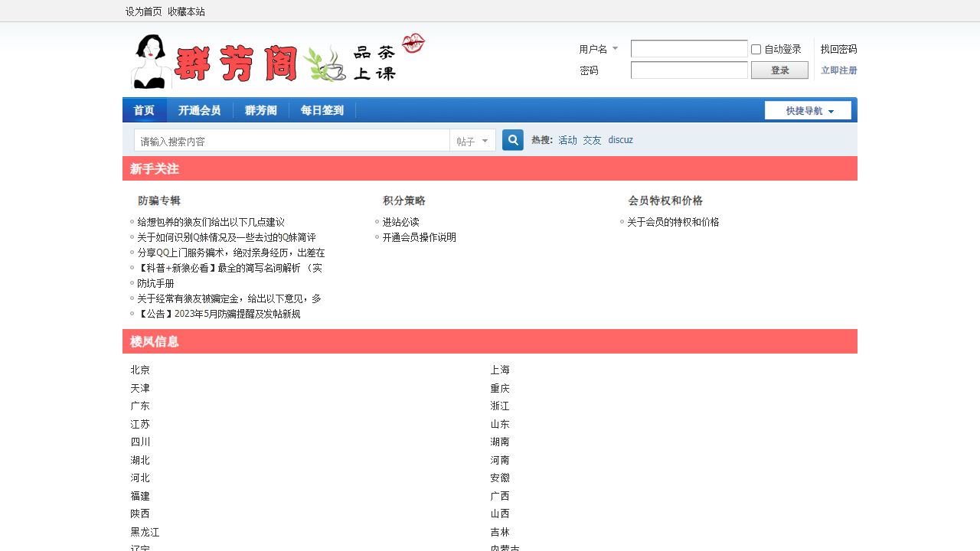This screenshot has height=551, width=980.
Task: Select the 广西 region link
Action: pyautogui.click(x=500, y=496)
